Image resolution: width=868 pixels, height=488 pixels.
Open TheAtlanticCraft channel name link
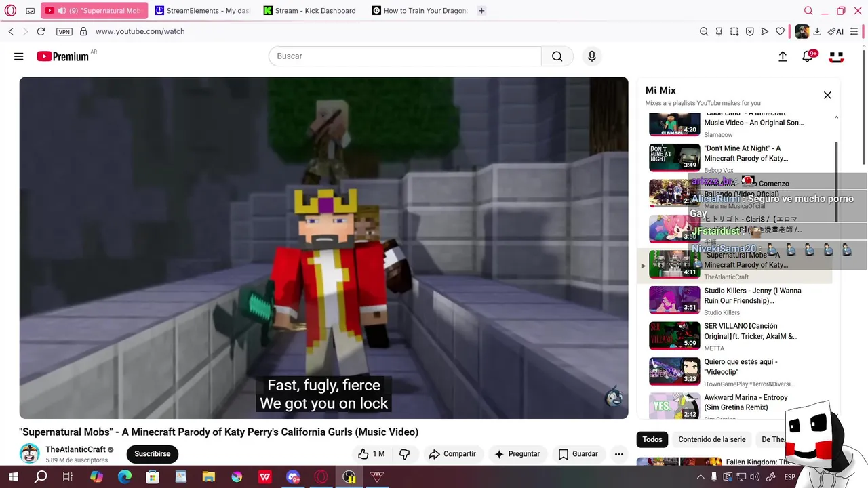pos(75,449)
